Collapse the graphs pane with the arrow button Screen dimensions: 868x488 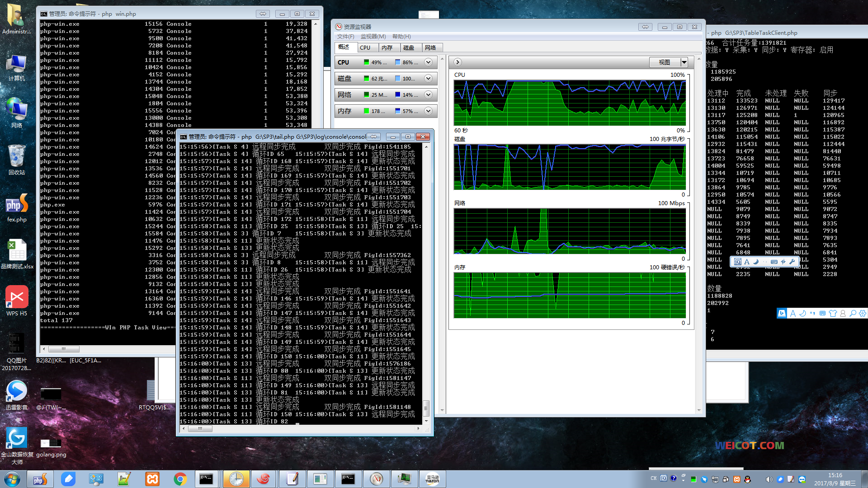pos(458,62)
